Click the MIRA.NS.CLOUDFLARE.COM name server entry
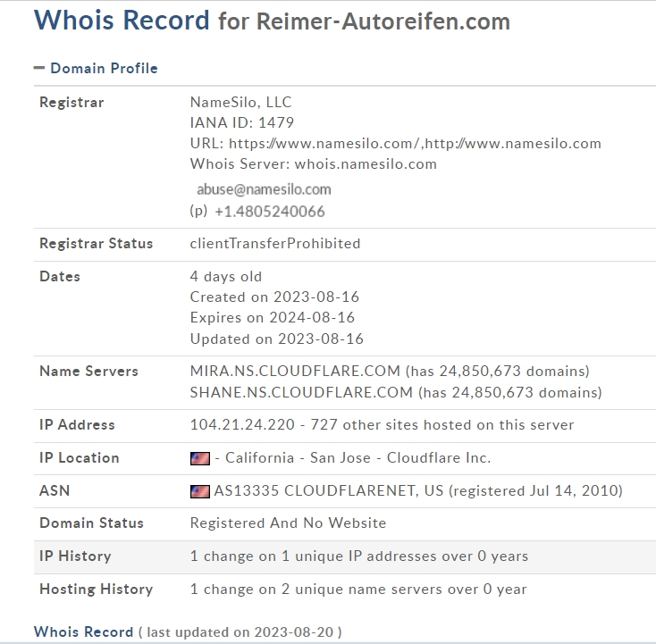The image size is (656, 644). (x=390, y=371)
